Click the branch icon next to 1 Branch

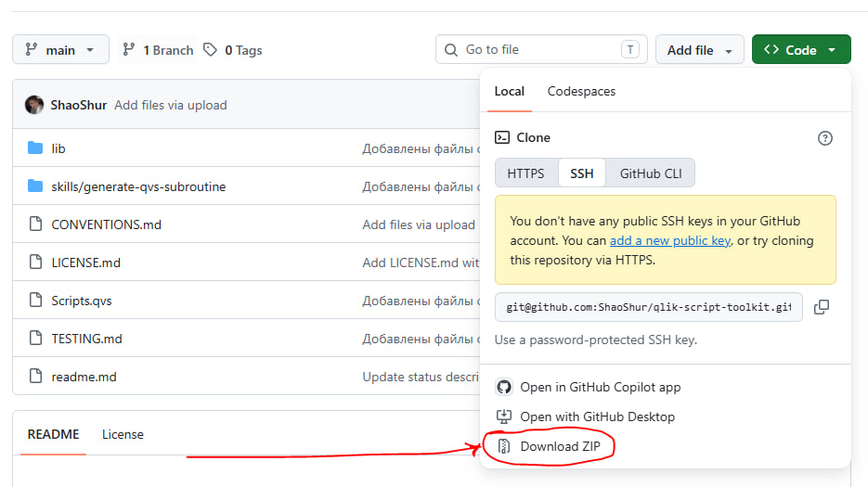pos(128,49)
